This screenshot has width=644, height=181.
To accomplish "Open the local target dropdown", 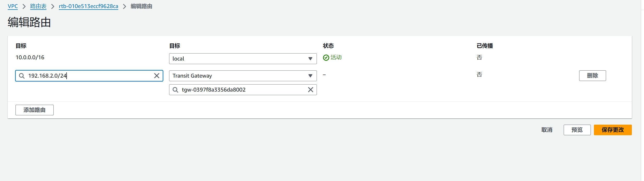I will [243, 59].
